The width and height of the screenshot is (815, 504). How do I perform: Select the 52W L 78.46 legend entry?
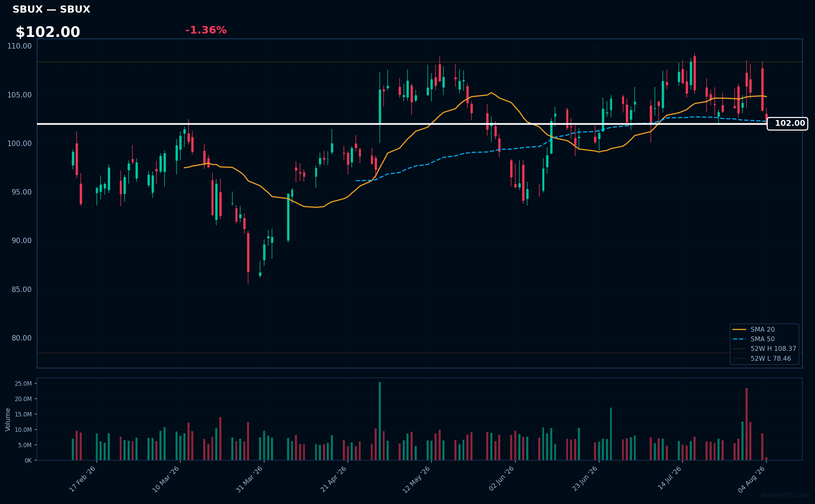(x=762, y=358)
